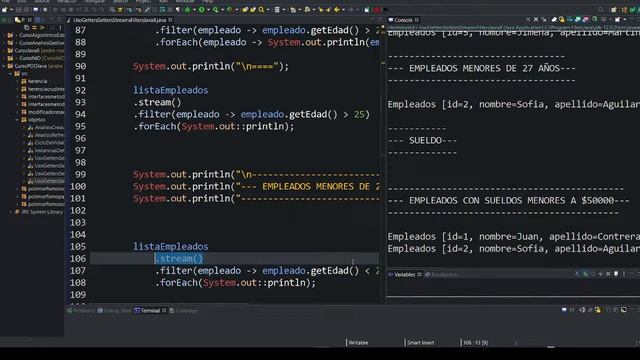Switch to the Problems tab
This screenshot has height=360, width=640.
pos(81,311)
